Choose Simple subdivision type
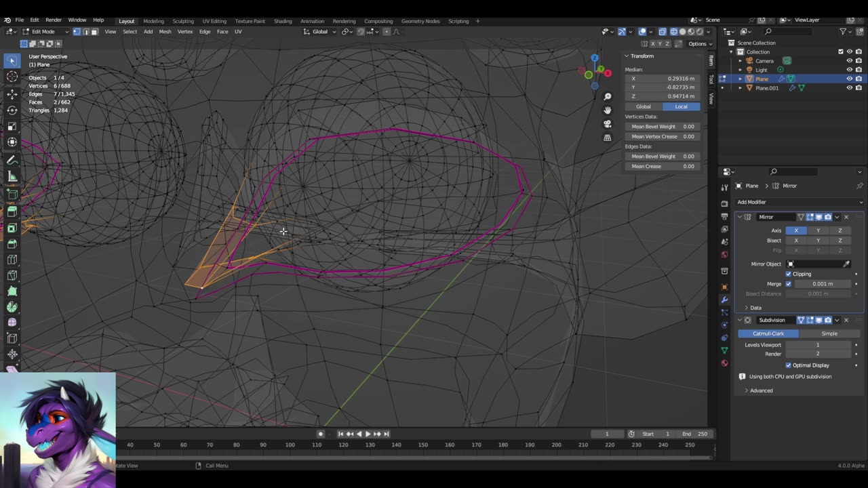The image size is (868, 488). pos(829,333)
